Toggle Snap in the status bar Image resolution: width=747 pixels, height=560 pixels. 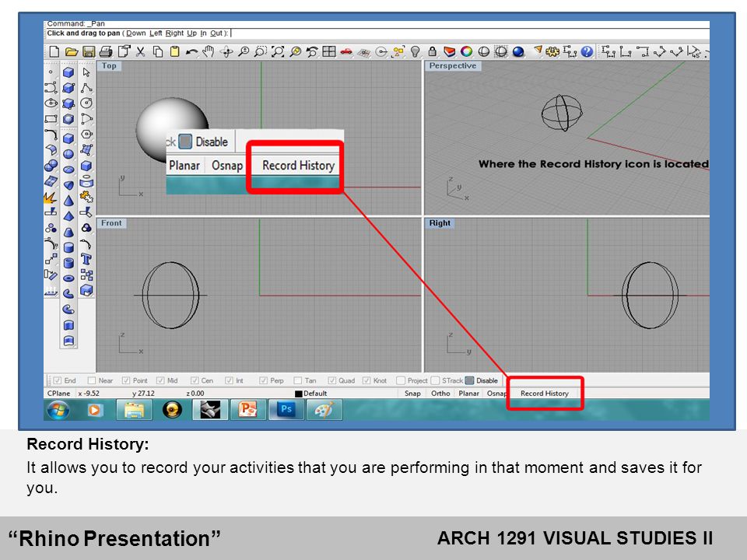(x=412, y=394)
